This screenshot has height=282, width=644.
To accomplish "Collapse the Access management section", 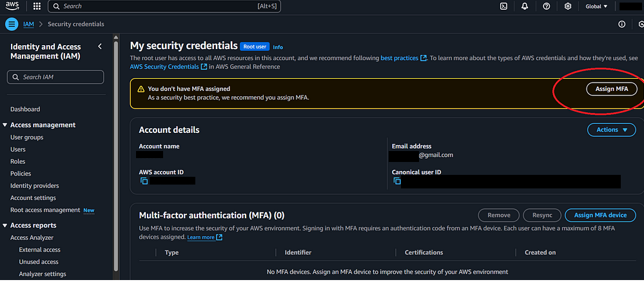I will [x=5, y=125].
